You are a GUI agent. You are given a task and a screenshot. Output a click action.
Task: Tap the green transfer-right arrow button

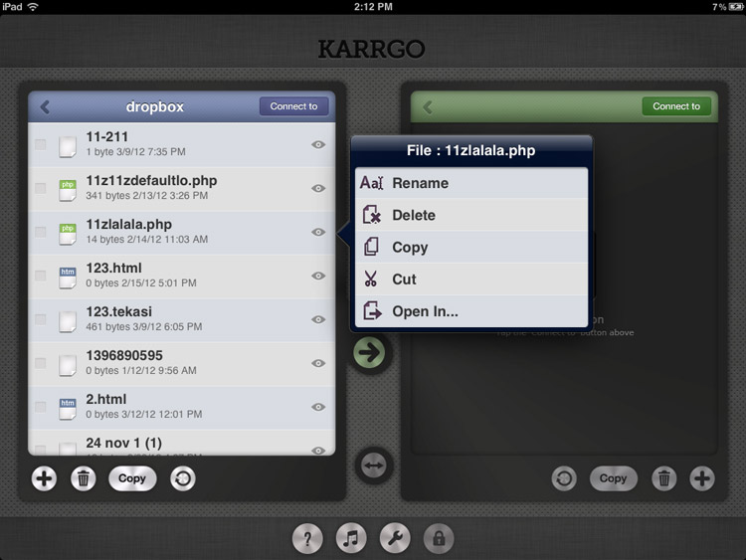[x=369, y=352]
